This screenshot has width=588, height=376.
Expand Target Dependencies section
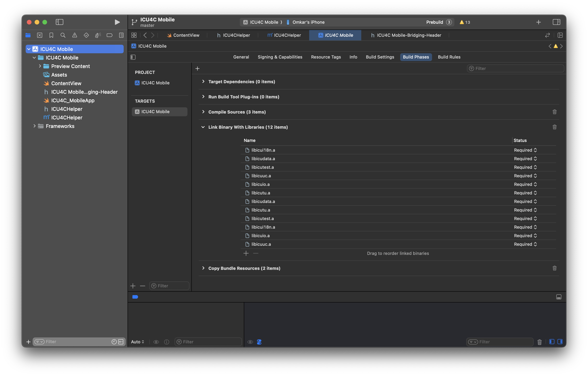point(203,81)
